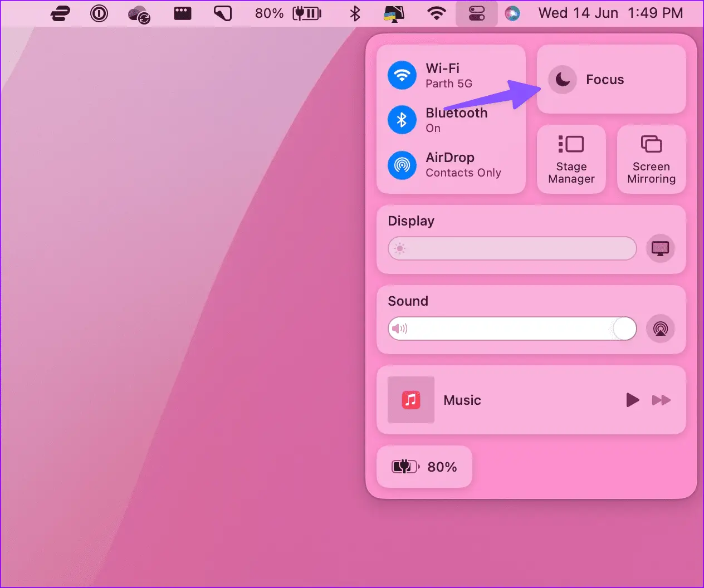Image resolution: width=704 pixels, height=588 pixels.
Task: Click the window-shaped menu bar icon
Action: (x=183, y=13)
